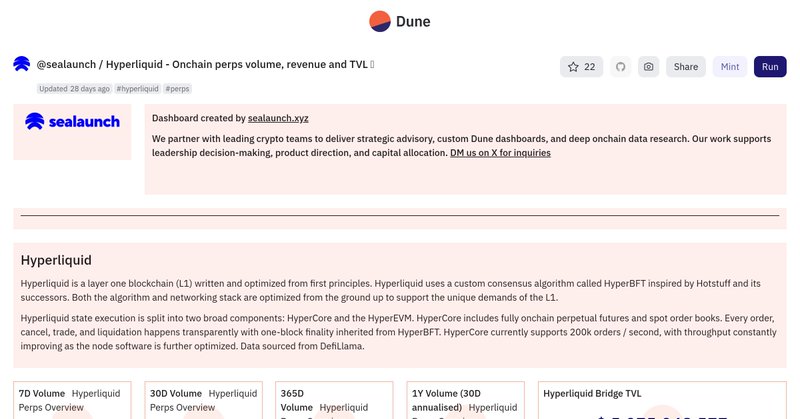800x419 pixels.
Task: Click the Share button
Action: click(686, 67)
